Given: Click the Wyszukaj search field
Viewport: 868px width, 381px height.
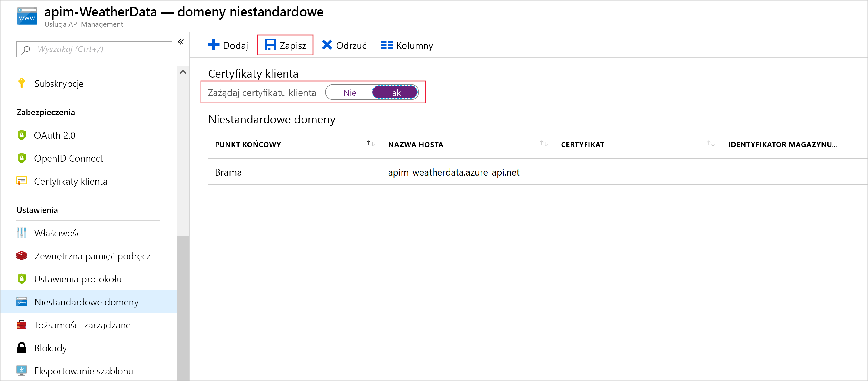Looking at the screenshot, I should pyautogui.click(x=94, y=49).
